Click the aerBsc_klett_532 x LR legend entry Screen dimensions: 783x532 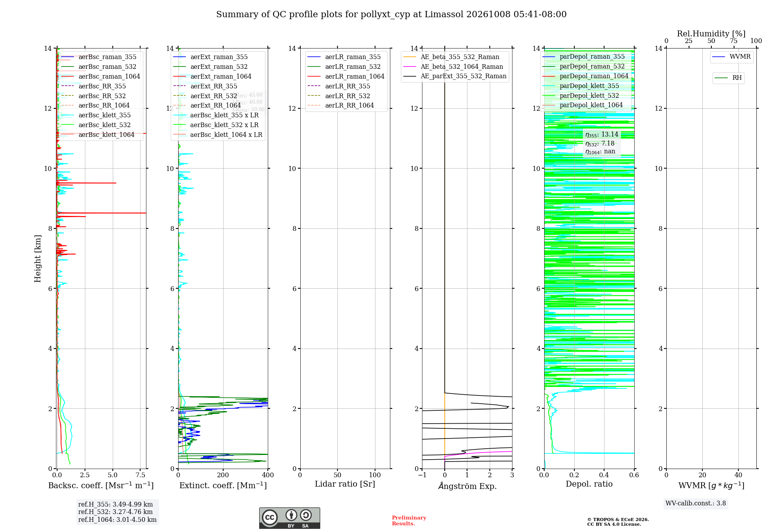click(218, 125)
